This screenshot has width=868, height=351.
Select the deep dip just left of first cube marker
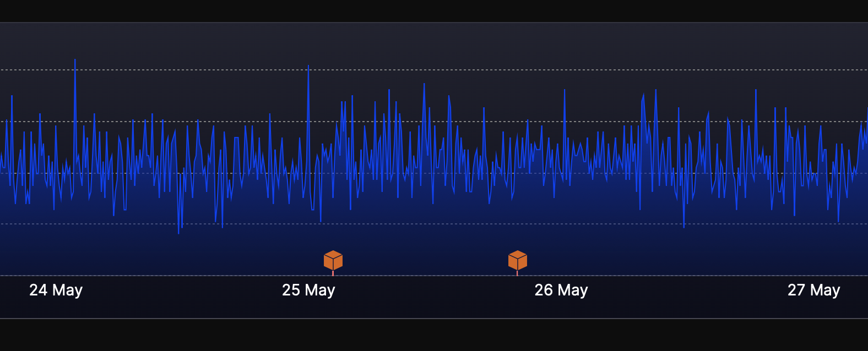pyautogui.click(x=321, y=221)
